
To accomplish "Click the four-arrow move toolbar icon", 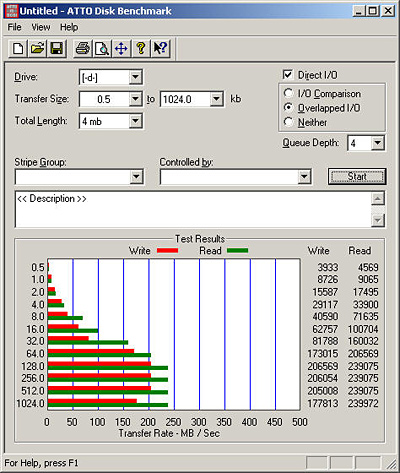I will [x=121, y=49].
